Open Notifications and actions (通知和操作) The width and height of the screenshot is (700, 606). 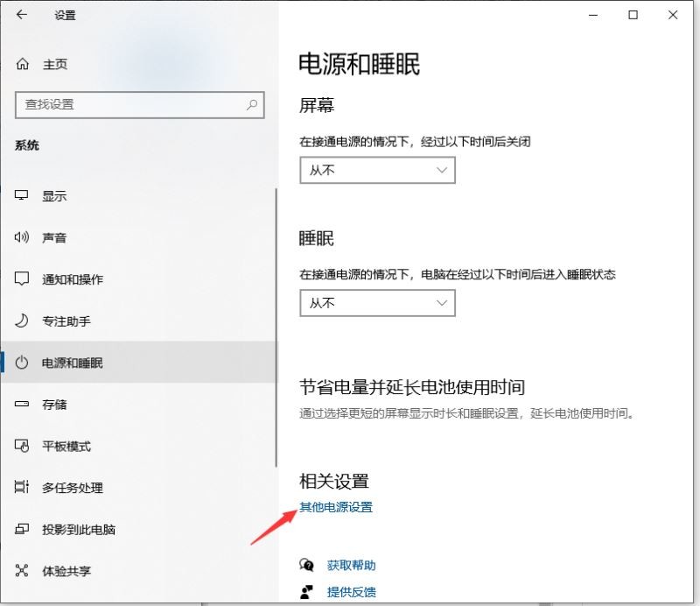click(21, 278)
